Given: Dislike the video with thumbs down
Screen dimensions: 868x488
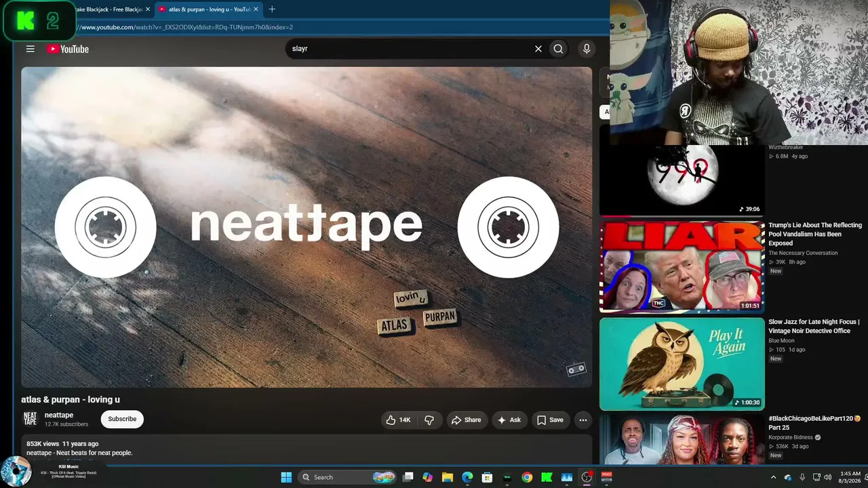Looking at the screenshot, I should pyautogui.click(x=429, y=420).
